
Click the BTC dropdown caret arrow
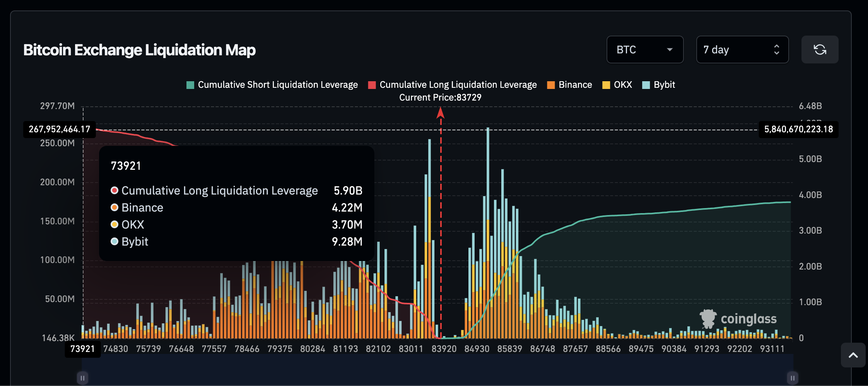pos(670,50)
